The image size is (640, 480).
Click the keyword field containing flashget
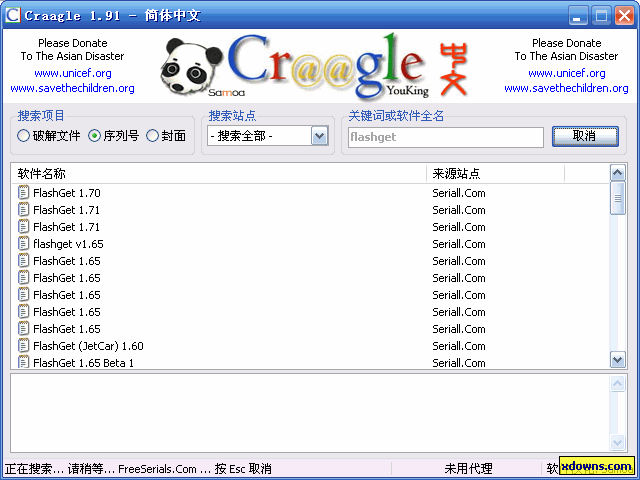[x=446, y=137]
